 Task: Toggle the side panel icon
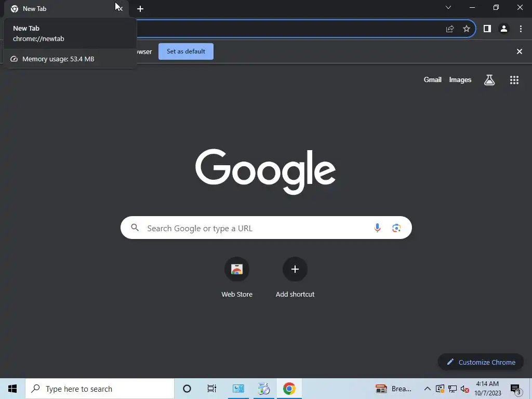487,29
